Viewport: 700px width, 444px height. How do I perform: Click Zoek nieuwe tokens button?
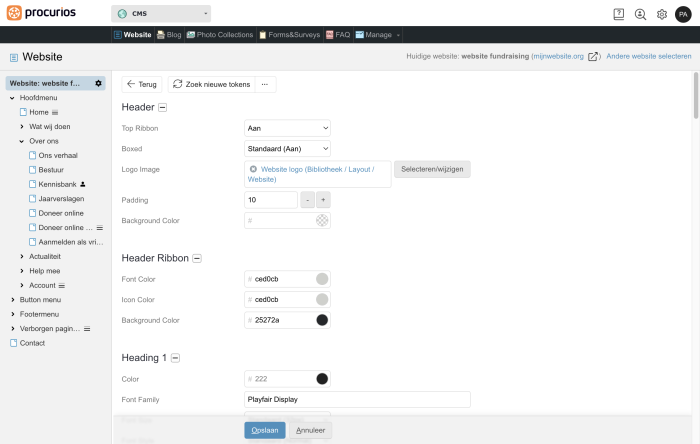pos(211,84)
